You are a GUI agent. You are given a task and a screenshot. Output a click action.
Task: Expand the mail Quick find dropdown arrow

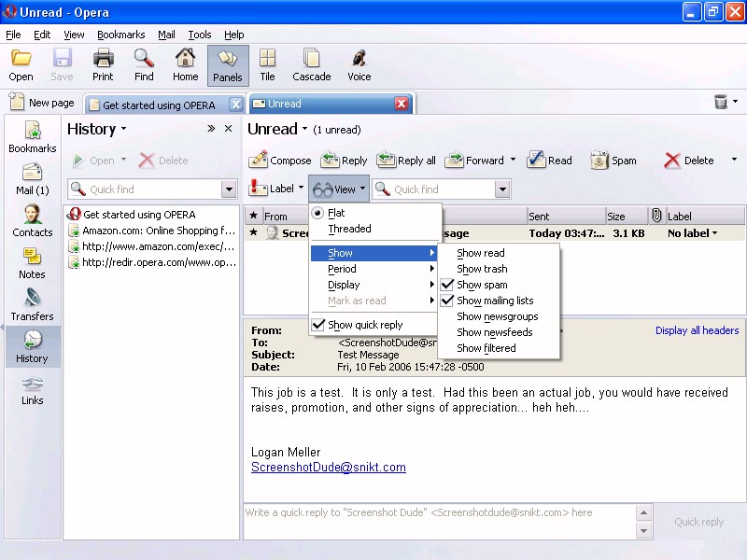pos(502,189)
